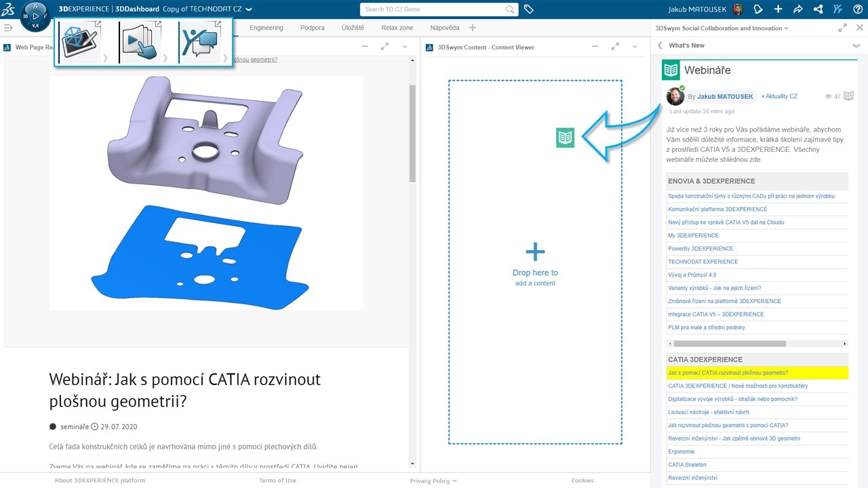Click the Jakub MATOUSEK avatar in top bar
The width and height of the screenshot is (868, 488).
(738, 9)
